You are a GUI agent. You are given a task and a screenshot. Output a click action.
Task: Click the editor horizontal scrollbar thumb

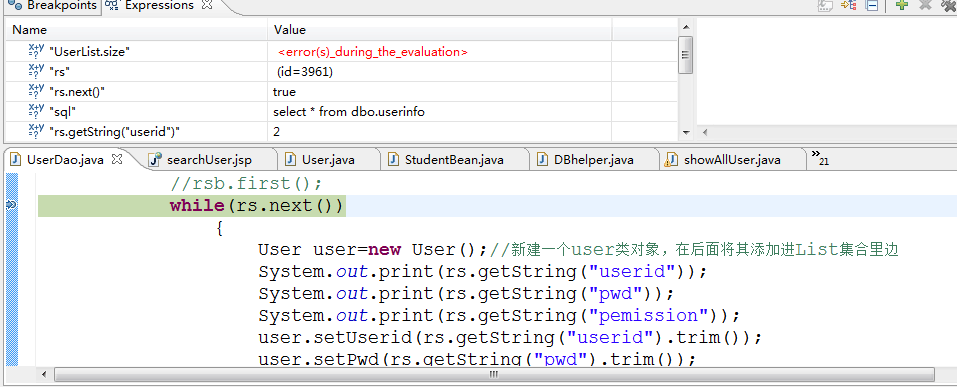(x=494, y=374)
